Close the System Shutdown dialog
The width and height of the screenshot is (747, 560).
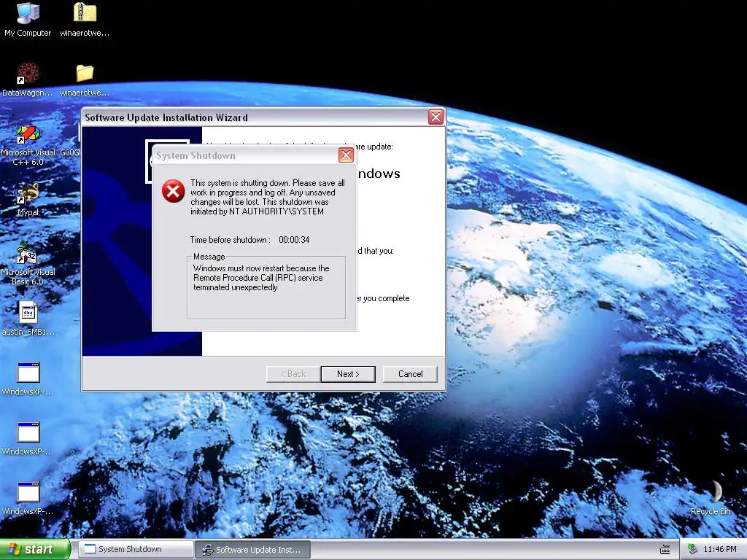[x=346, y=155]
